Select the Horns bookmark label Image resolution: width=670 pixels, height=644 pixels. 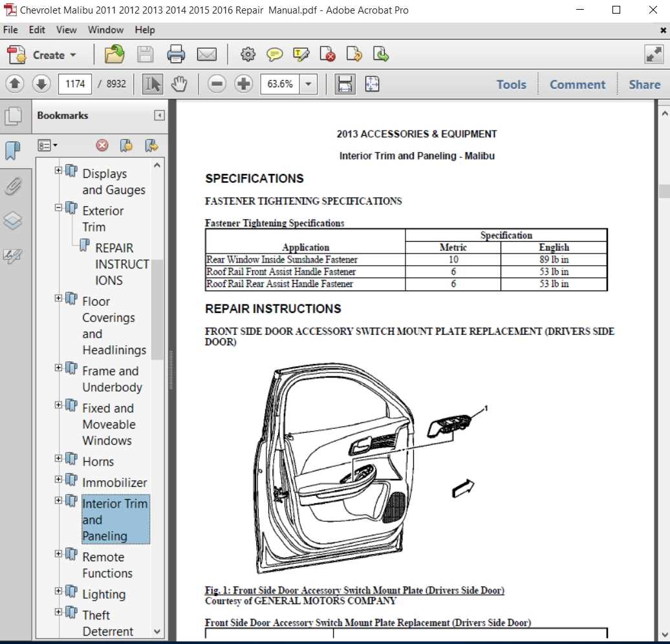click(98, 462)
